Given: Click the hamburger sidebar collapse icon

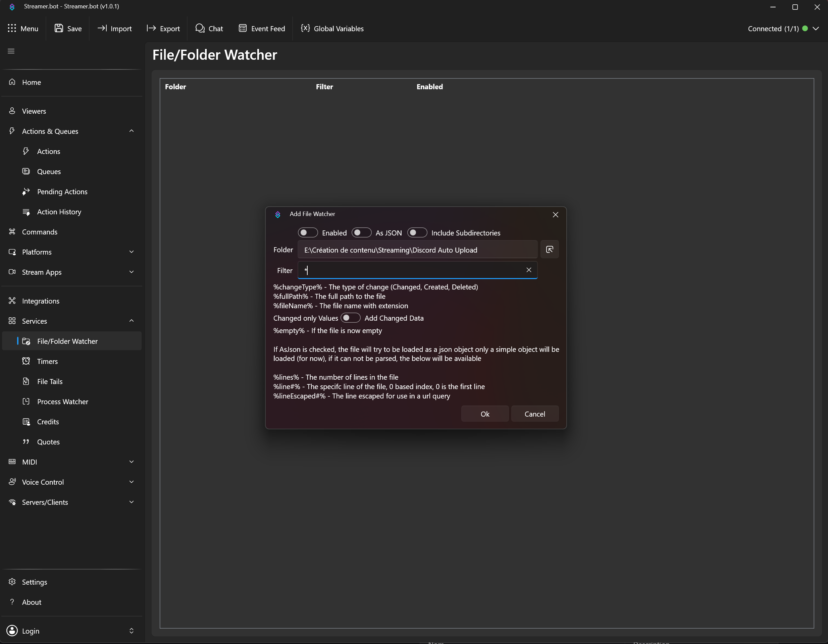Looking at the screenshot, I should click(x=11, y=51).
